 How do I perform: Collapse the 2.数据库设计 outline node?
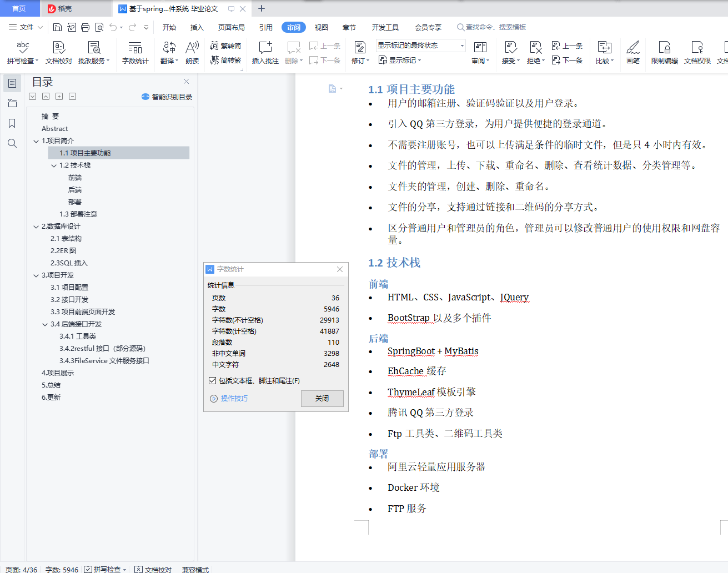tap(36, 227)
